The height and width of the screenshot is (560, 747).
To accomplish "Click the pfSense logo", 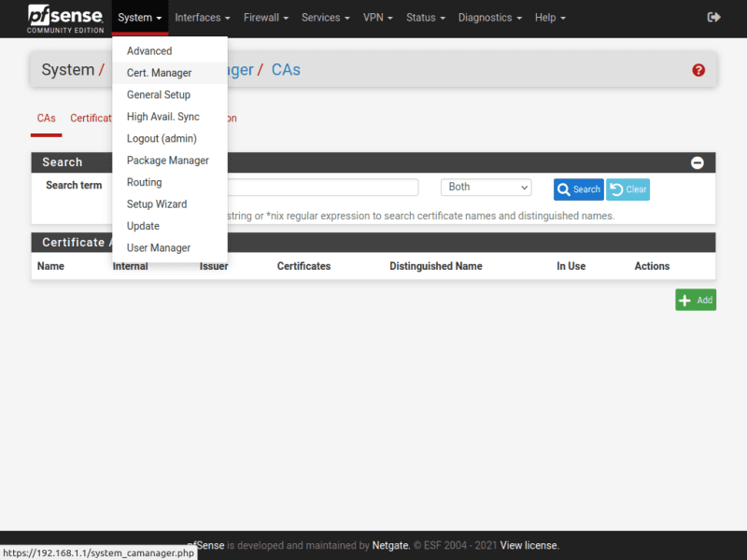I will [65, 18].
